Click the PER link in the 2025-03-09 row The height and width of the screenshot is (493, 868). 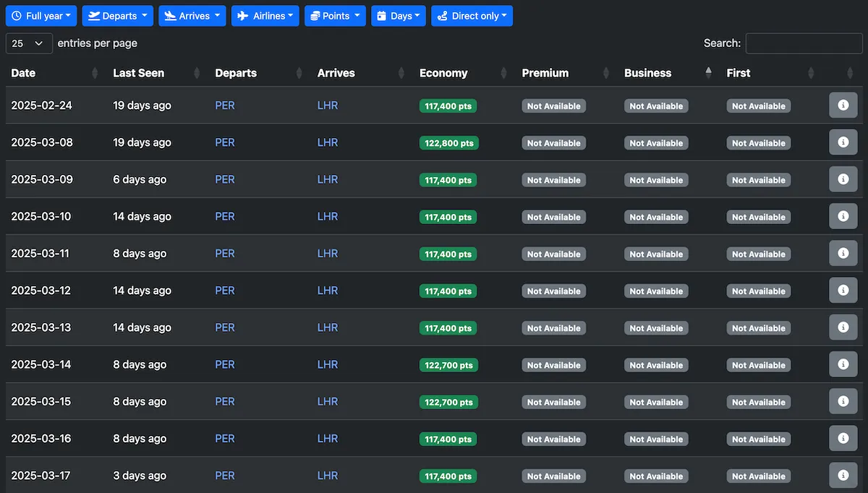pos(225,179)
